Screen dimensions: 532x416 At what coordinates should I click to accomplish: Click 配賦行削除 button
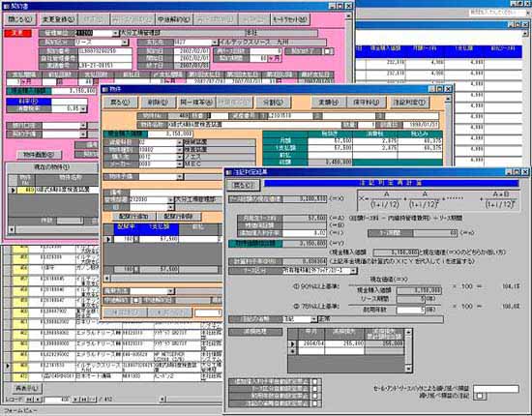click(178, 216)
